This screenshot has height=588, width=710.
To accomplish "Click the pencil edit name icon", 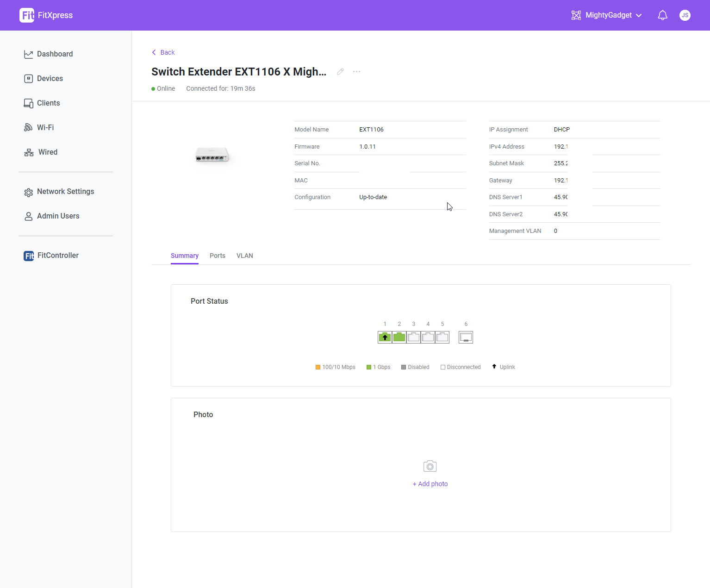I will coord(340,72).
